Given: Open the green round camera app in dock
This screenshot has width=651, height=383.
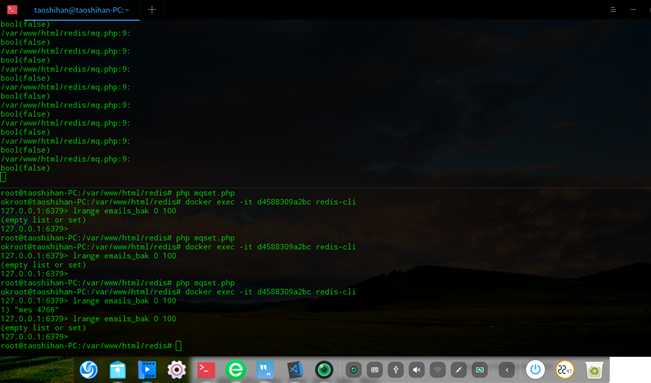Looking at the screenshot, I should point(324,370).
